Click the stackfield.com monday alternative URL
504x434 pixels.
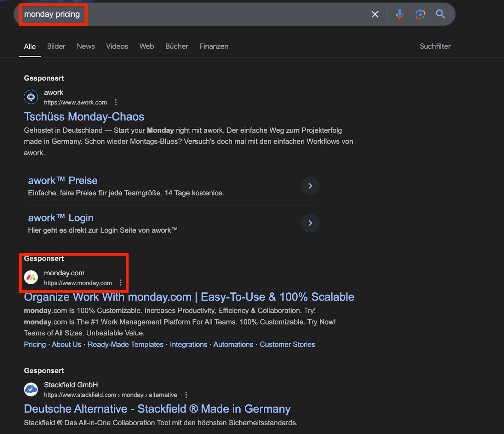pyautogui.click(x=111, y=395)
